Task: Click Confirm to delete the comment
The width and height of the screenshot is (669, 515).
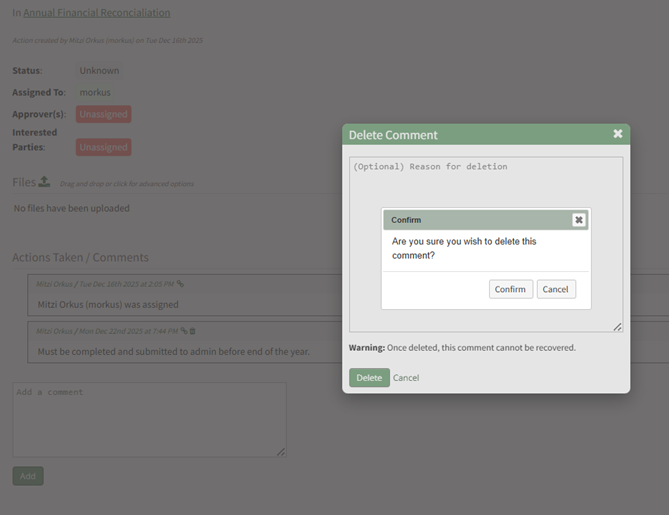Action: tap(510, 289)
